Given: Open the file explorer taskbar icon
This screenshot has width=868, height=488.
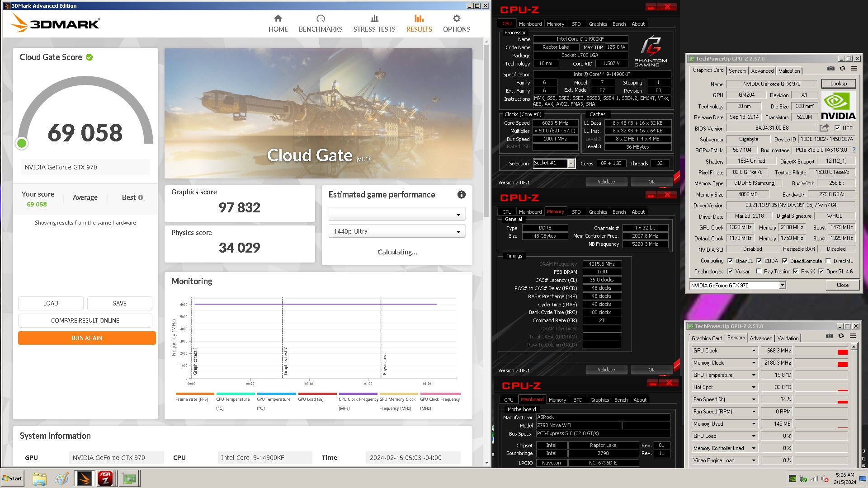Looking at the screenshot, I should (39, 479).
